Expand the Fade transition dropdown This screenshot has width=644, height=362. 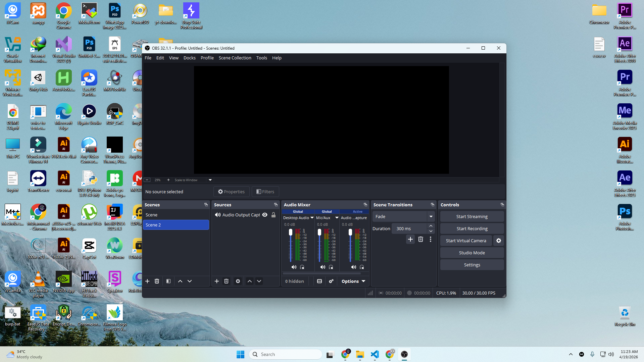pyautogui.click(x=431, y=217)
